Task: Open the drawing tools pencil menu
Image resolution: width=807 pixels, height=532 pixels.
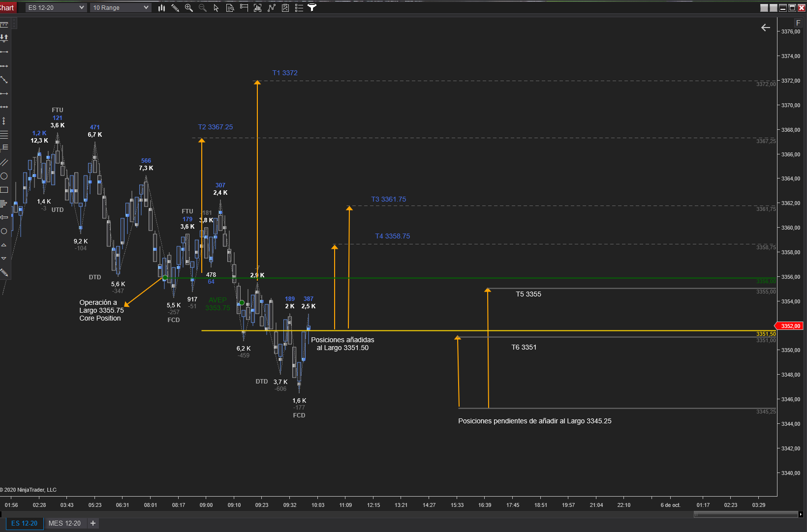Action: [175, 8]
